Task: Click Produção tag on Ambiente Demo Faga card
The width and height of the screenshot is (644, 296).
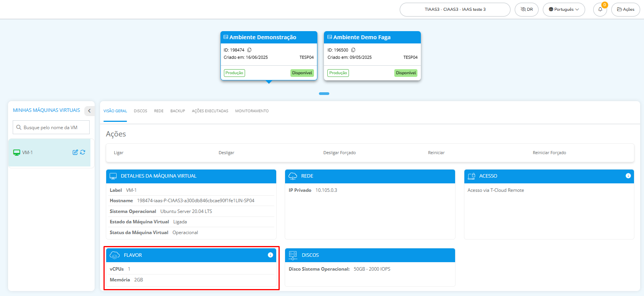Action: point(338,73)
